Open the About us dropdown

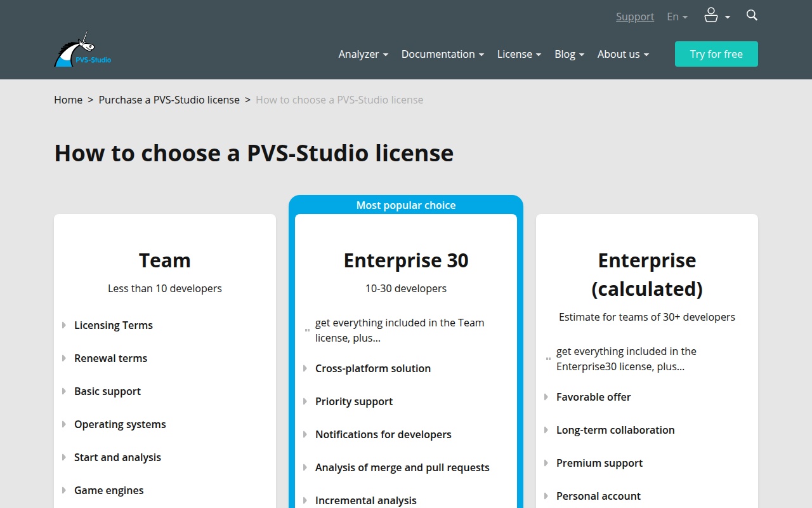point(623,54)
